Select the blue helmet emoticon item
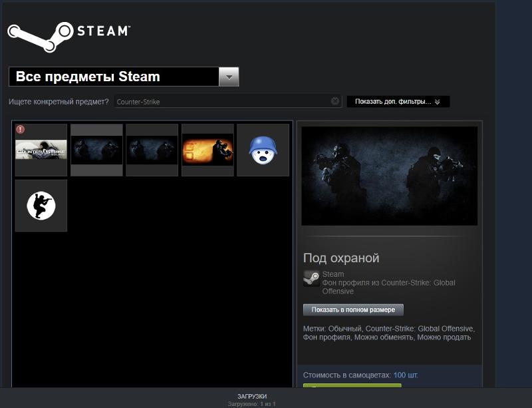This screenshot has height=408, width=532. 263,150
